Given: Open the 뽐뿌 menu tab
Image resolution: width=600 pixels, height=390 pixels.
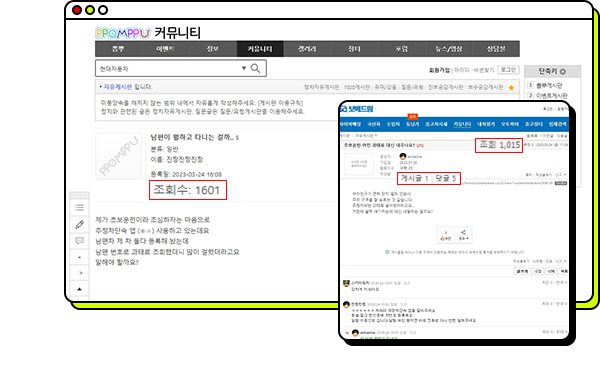Looking at the screenshot, I should [118, 49].
